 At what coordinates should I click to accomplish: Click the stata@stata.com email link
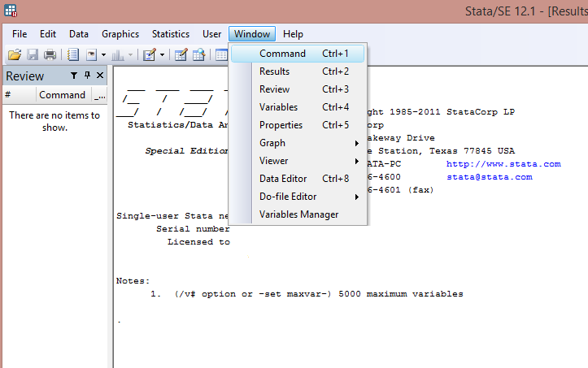tap(490, 177)
